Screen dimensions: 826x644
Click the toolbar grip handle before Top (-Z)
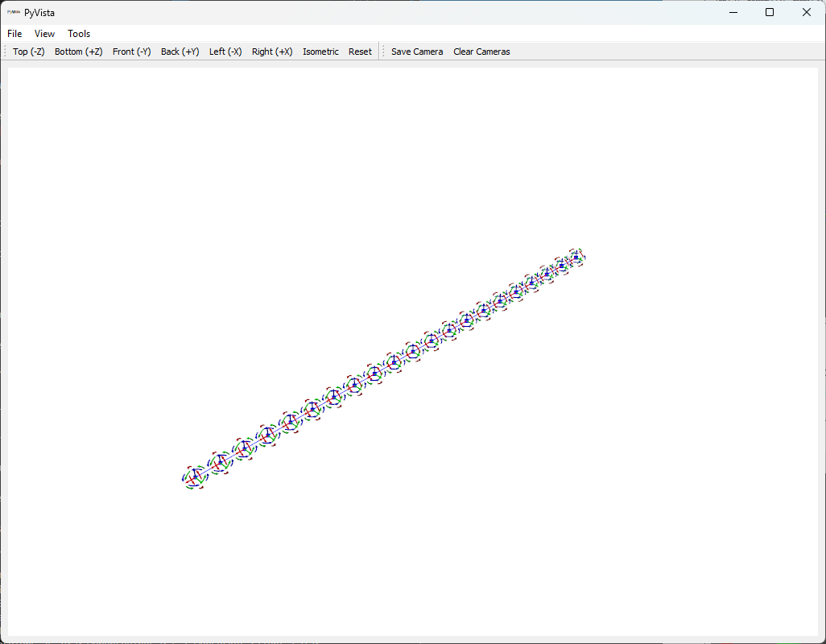pos(6,52)
